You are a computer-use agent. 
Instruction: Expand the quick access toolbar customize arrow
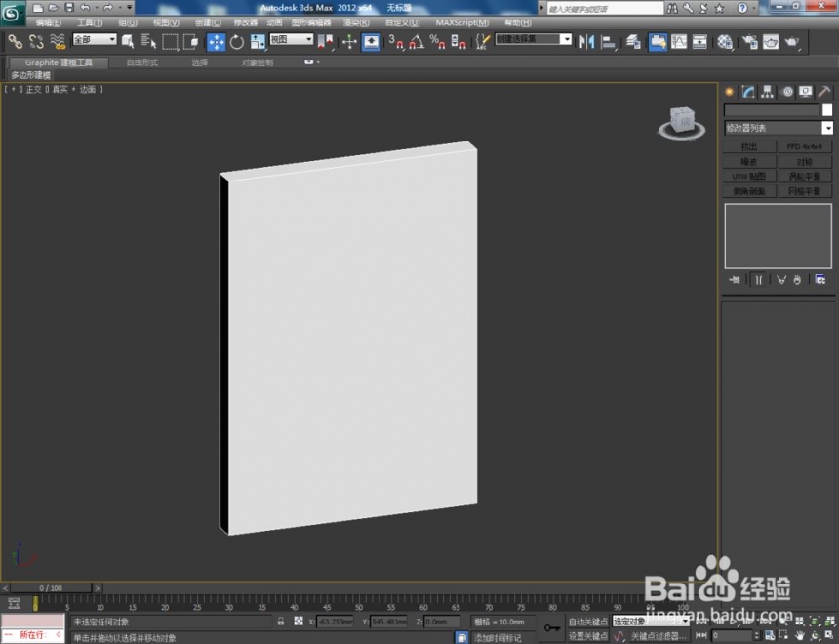(x=130, y=8)
